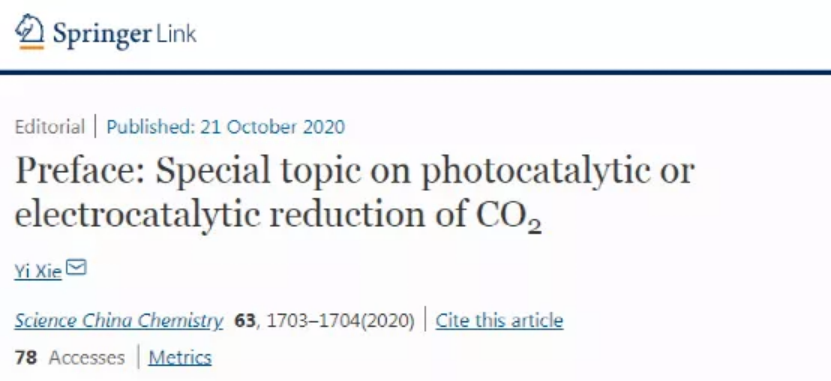Viewport: 831px width, 381px height.
Task: Open the Springer wordmark in the header
Action: coord(102,34)
